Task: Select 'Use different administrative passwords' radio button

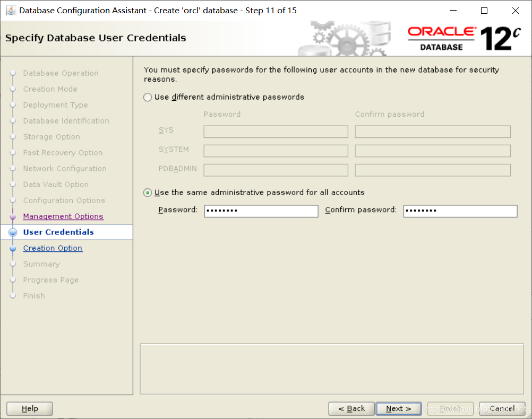Action: click(x=147, y=97)
